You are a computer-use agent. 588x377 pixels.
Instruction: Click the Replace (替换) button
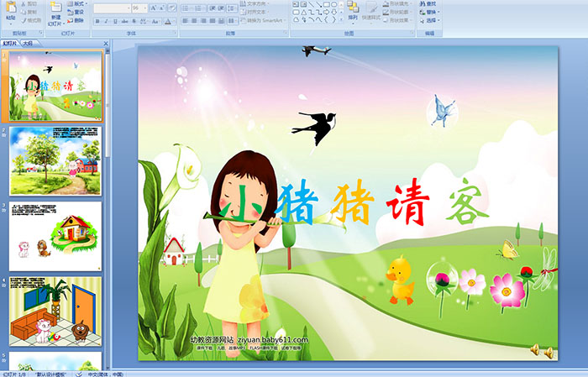pyautogui.click(x=431, y=13)
